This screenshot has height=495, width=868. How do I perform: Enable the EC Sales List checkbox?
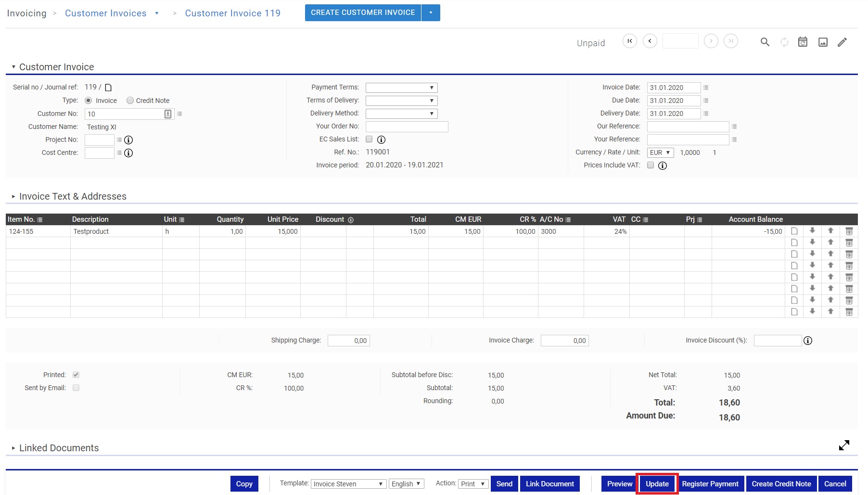coord(369,140)
